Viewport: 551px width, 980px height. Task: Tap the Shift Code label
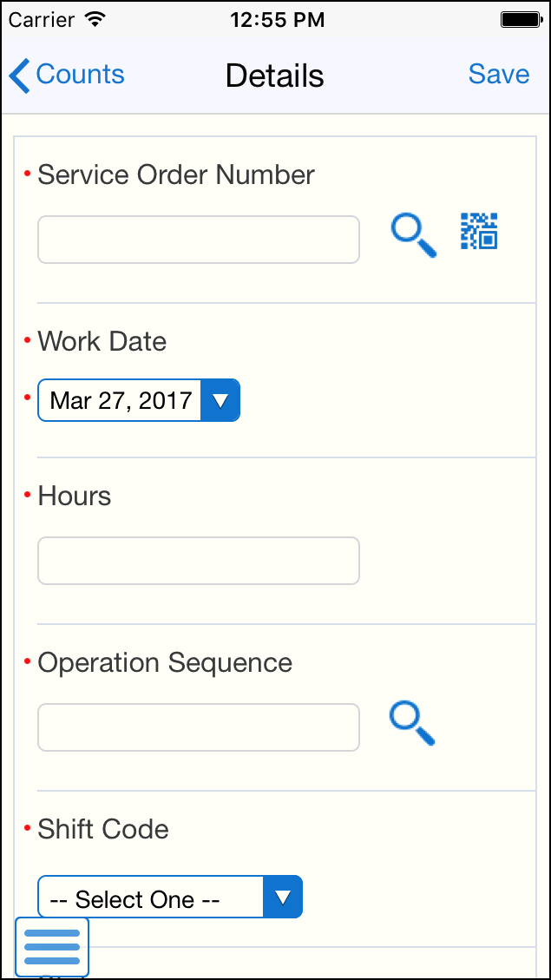[103, 829]
